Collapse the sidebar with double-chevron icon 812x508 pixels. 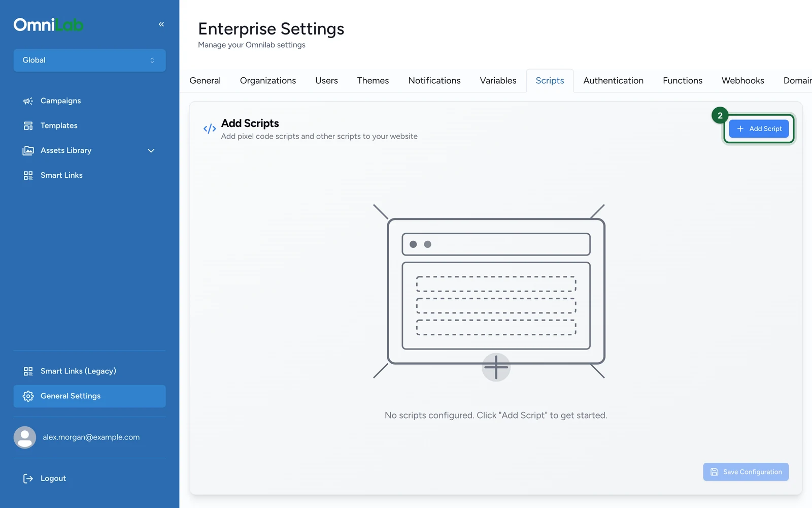click(x=161, y=24)
